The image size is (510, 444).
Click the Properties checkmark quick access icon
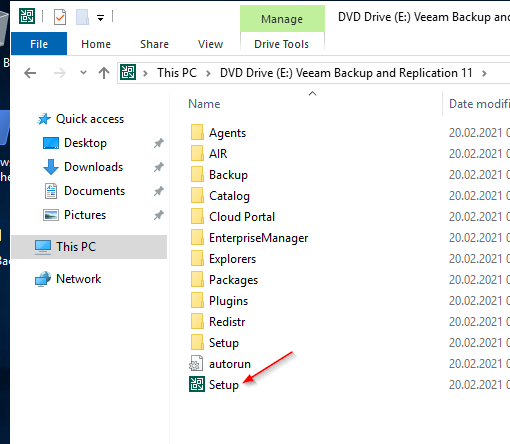coord(60,17)
